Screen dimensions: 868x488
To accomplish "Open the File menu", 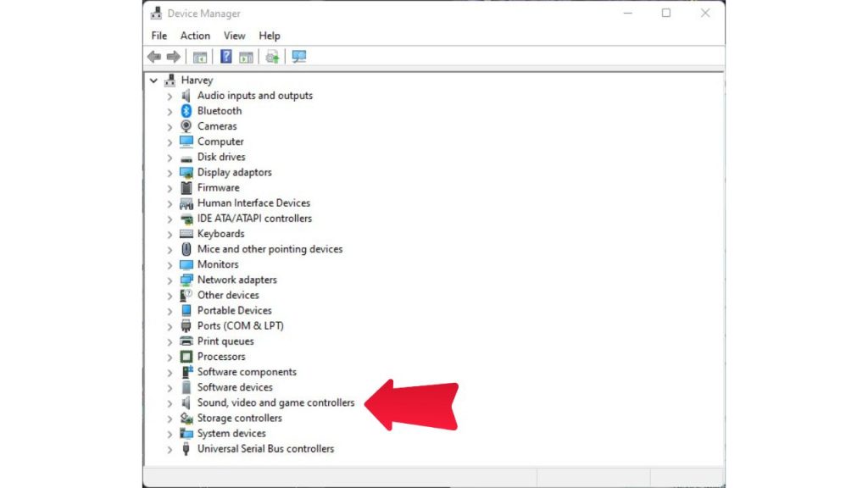I will [x=159, y=36].
